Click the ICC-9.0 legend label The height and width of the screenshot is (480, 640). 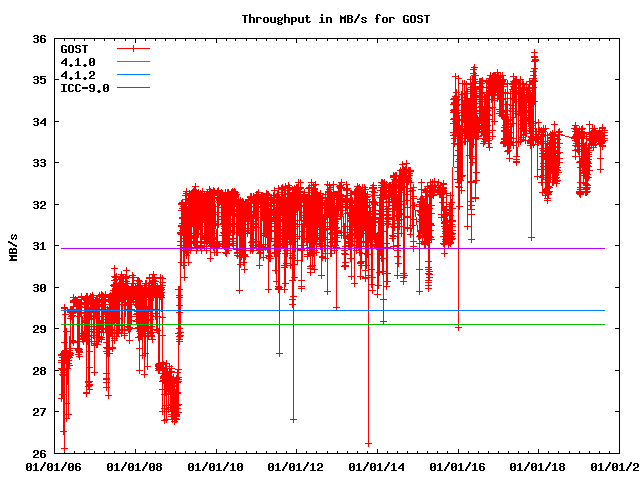pos(84,88)
